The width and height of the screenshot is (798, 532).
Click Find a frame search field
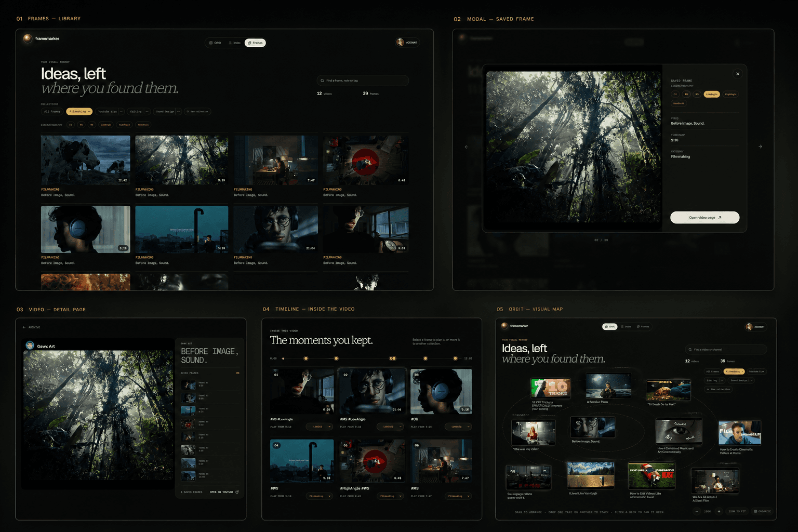[x=363, y=81]
